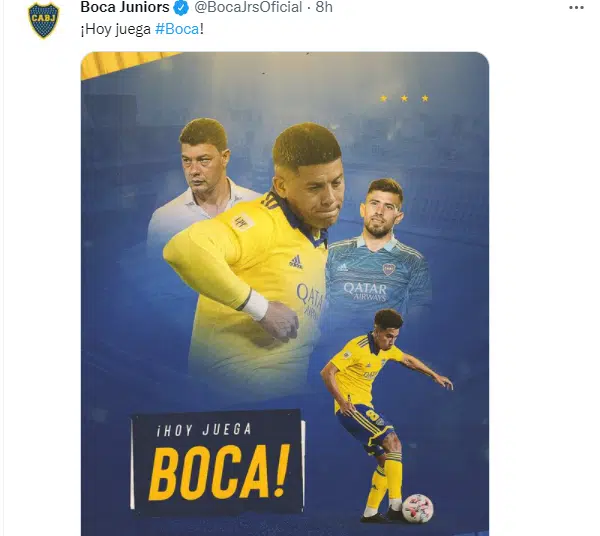This screenshot has width=600, height=536.
Task: Open the 8h timestamp link
Action: 324,7
